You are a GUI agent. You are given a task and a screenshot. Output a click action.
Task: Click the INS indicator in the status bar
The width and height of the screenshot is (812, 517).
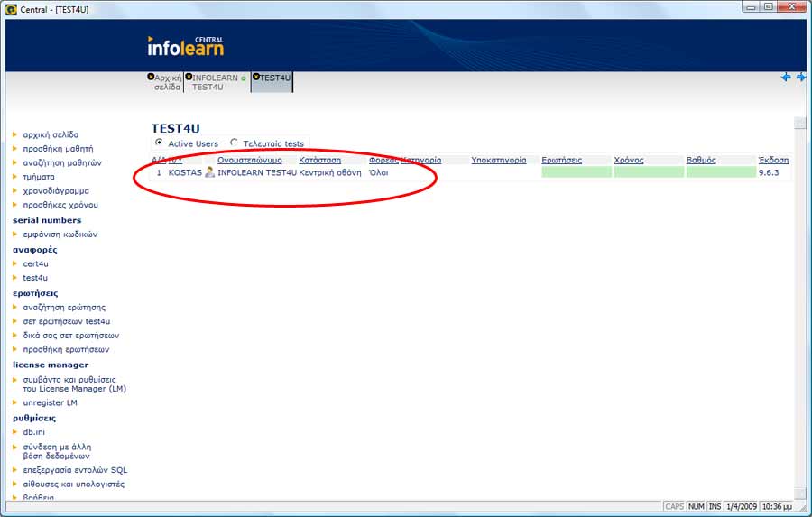pyautogui.click(x=715, y=506)
